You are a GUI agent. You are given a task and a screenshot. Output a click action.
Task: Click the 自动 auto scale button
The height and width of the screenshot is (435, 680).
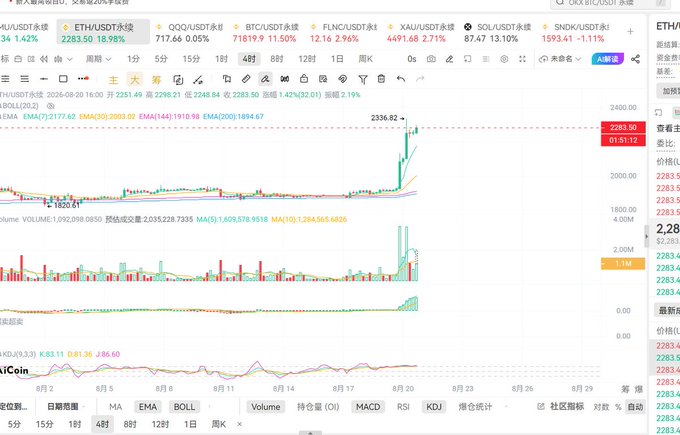click(x=635, y=407)
